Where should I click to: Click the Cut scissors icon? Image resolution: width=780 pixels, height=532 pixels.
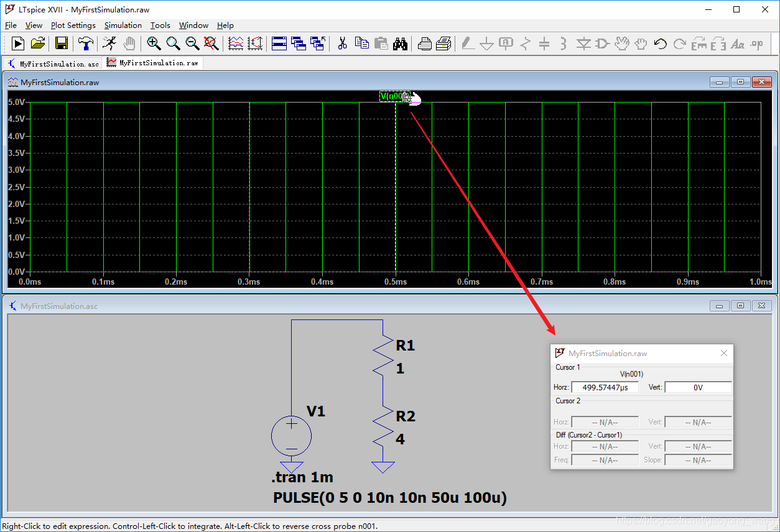click(342, 44)
